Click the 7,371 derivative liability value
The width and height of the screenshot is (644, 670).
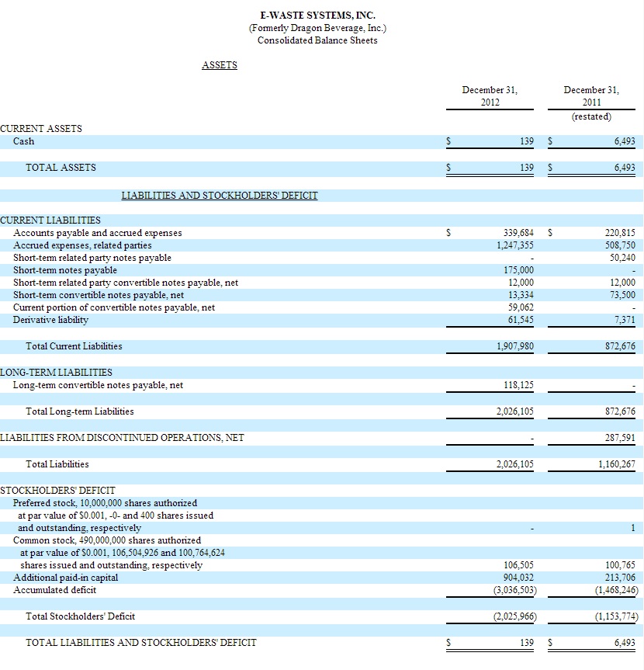[x=625, y=320]
